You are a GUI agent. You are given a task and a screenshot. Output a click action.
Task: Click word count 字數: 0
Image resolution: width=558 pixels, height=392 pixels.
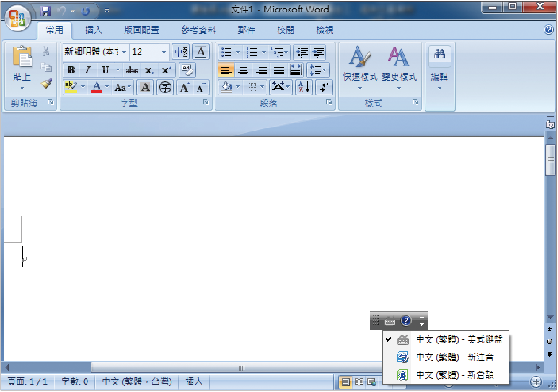[75, 382]
